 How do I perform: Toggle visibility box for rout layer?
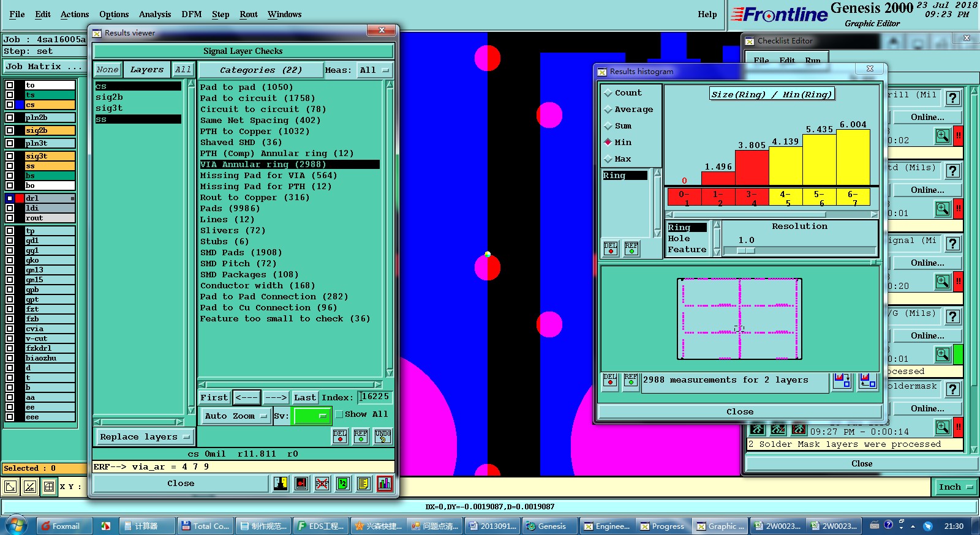pos(10,218)
